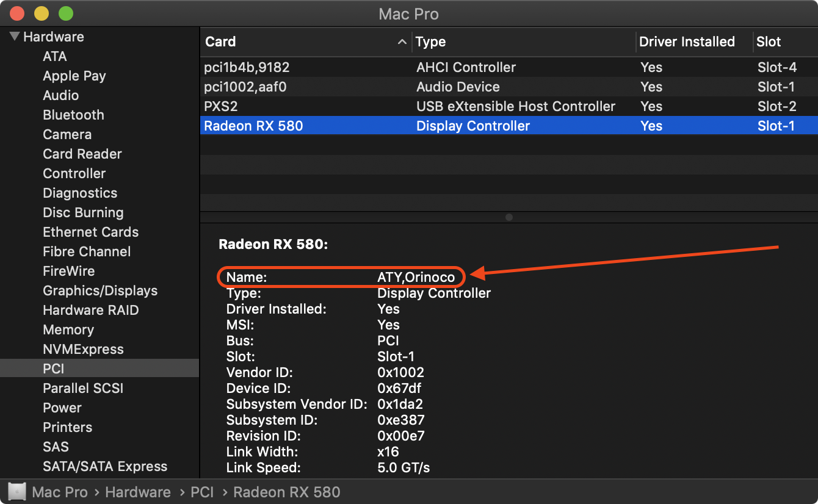
Task: Select the Radeon RX 580 row
Action: tap(509, 126)
